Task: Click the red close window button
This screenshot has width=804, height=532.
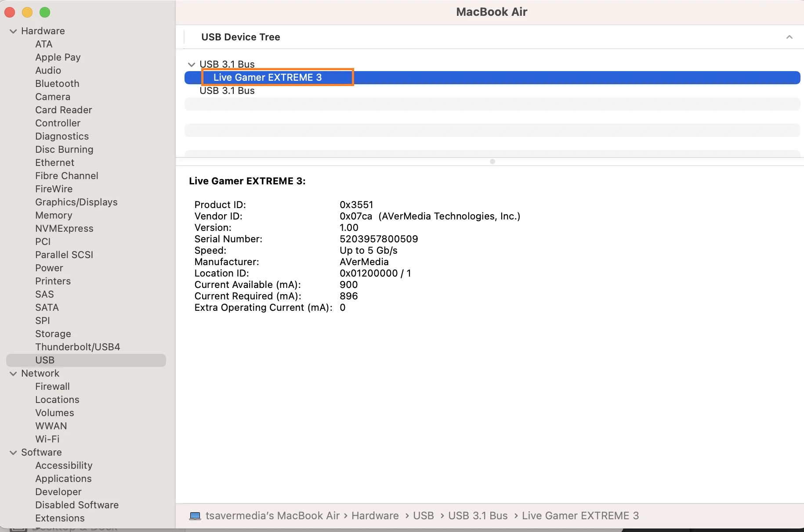Action: click(x=10, y=12)
